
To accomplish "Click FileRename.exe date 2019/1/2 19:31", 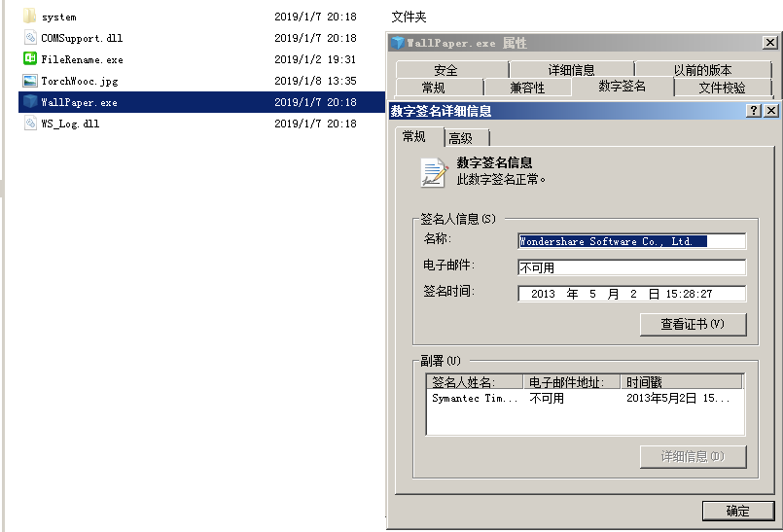I will click(x=315, y=59).
